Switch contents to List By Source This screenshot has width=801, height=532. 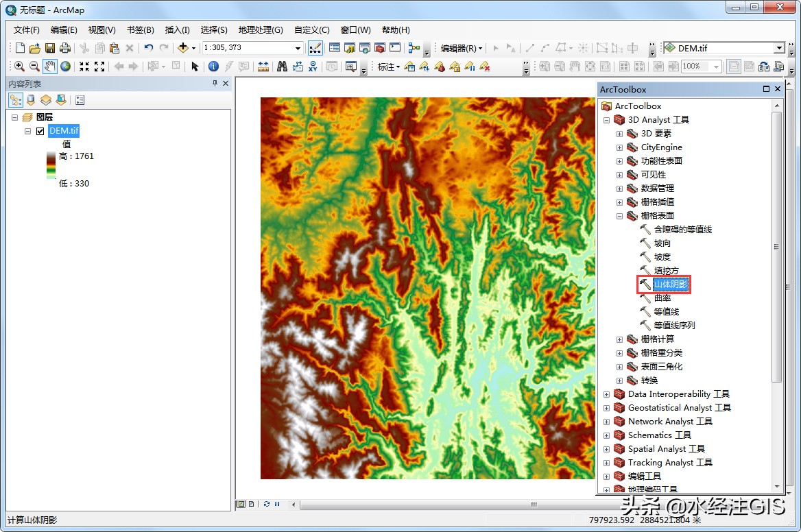tap(31, 100)
